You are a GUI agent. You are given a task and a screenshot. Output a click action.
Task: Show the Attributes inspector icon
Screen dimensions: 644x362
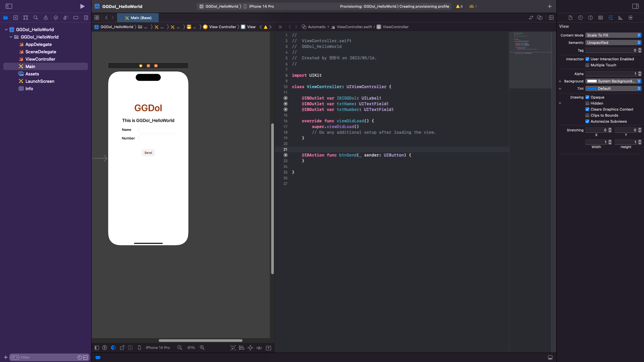pyautogui.click(x=610, y=18)
